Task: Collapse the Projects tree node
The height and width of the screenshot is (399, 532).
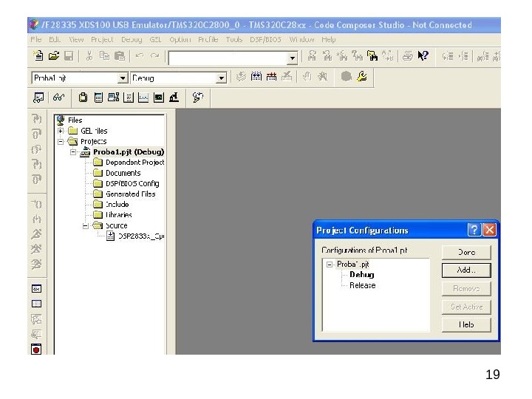Action: click(x=61, y=141)
